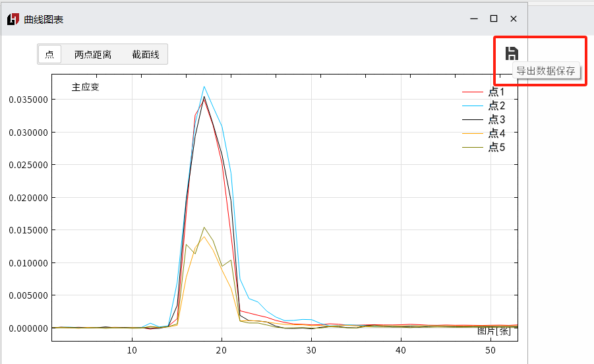Select the 点 mode tab
594x364 pixels.
tap(49, 55)
